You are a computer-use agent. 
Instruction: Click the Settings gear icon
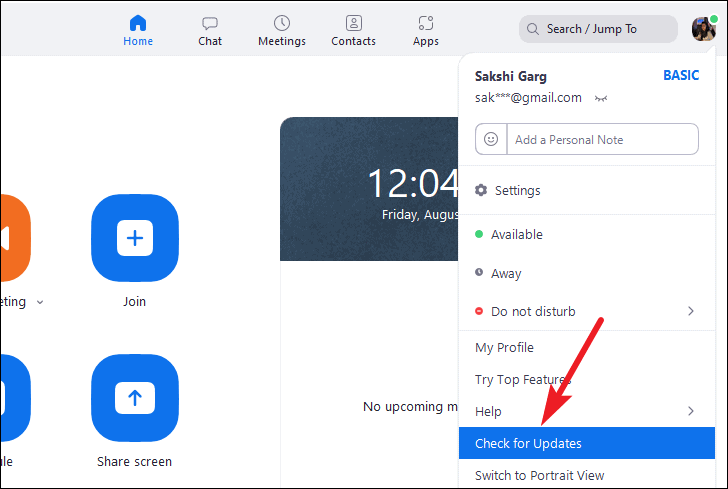481,190
